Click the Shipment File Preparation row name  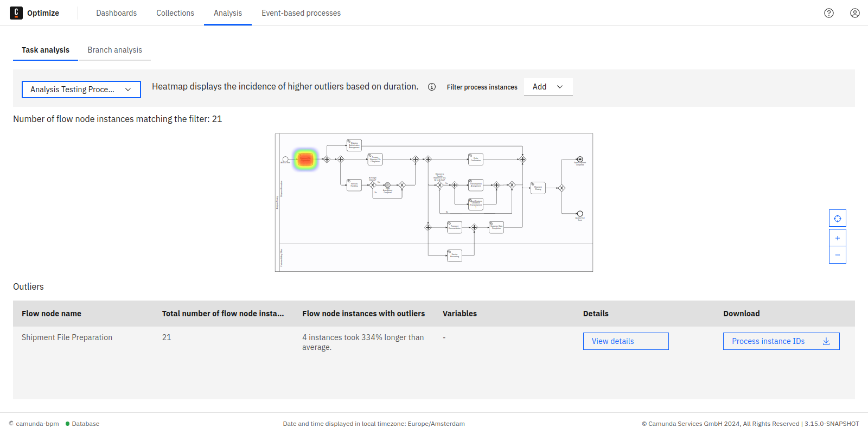[x=67, y=337]
